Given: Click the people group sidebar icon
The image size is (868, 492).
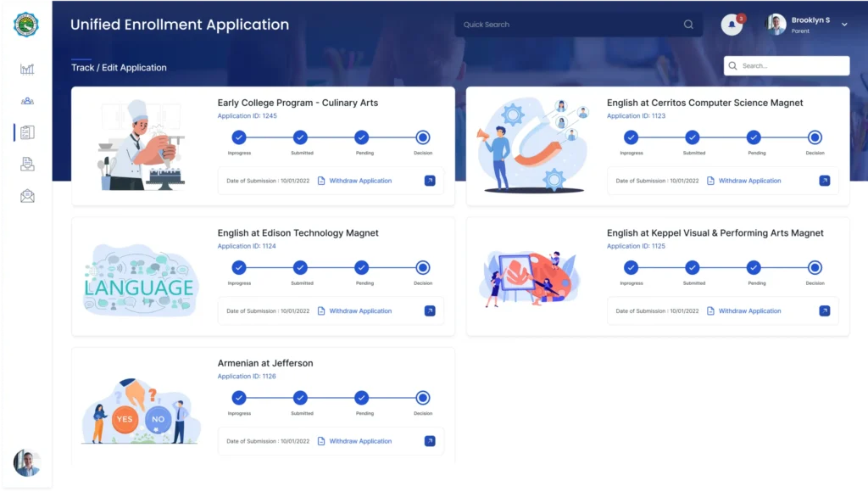Looking at the screenshot, I should coord(27,101).
